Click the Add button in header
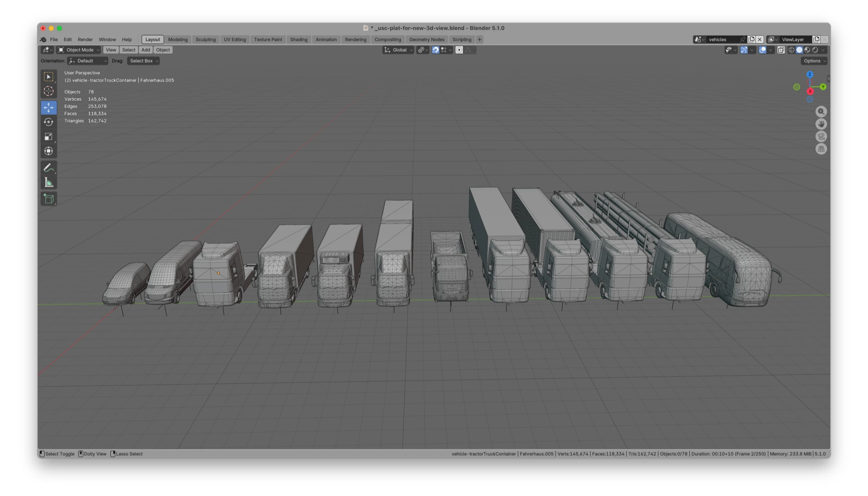Viewport: 868px width, 496px height. [145, 50]
